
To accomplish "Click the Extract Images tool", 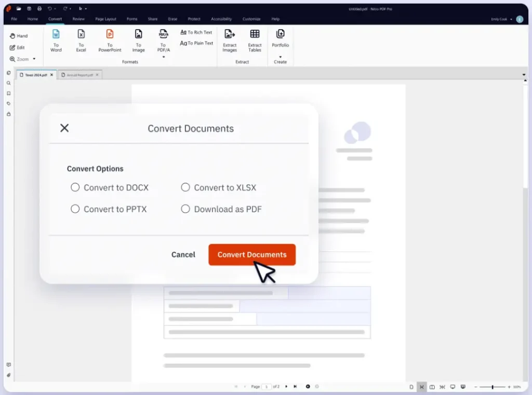I will click(230, 40).
